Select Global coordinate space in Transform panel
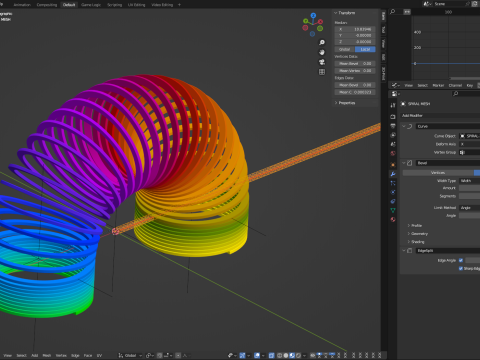Screen dimensions: 480x360 [345, 49]
